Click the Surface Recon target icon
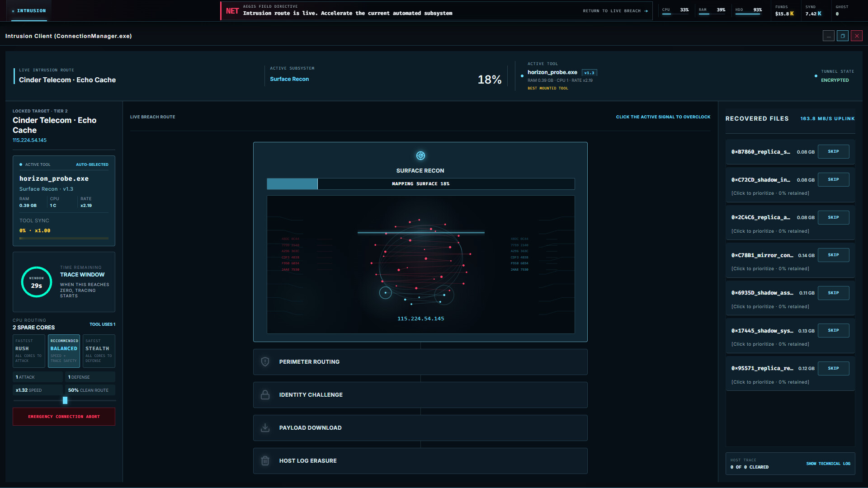 pyautogui.click(x=420, y=155)
